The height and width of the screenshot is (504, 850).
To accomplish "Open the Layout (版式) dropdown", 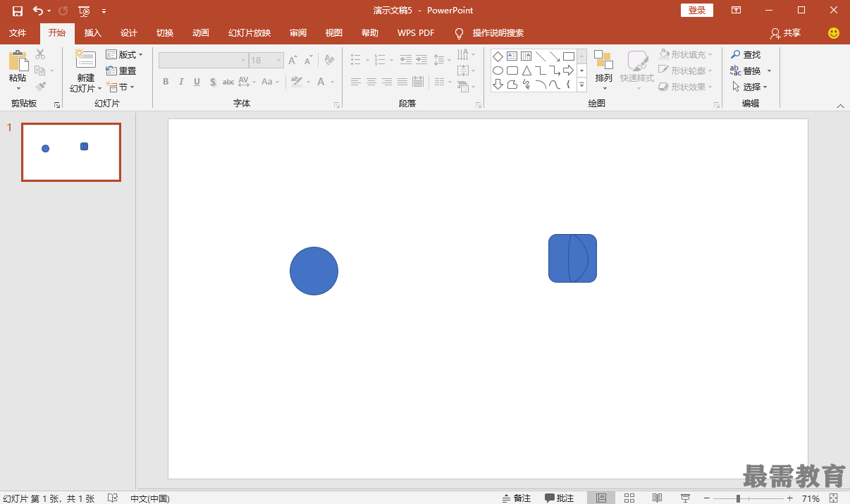I will (x=124, y=54).
